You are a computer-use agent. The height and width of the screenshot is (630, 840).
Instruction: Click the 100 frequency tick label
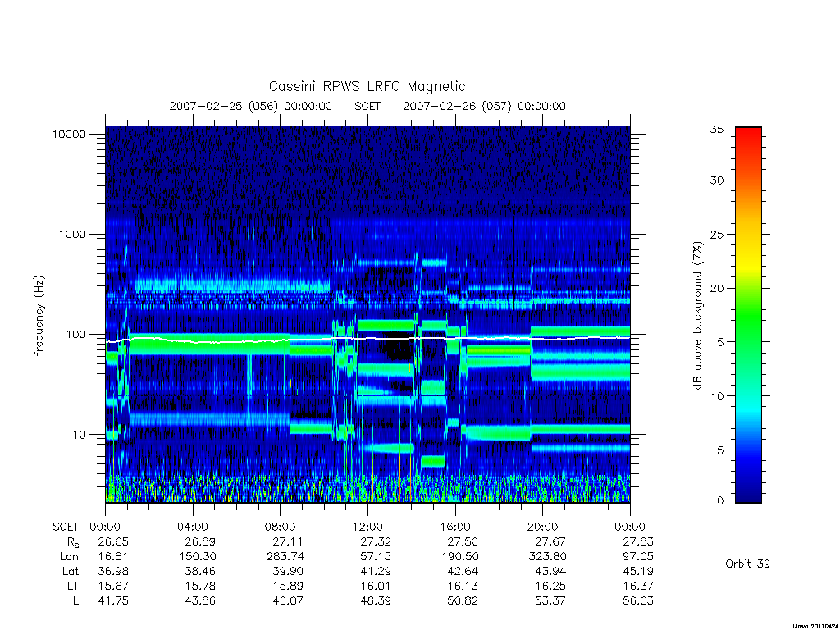point(75,335)
